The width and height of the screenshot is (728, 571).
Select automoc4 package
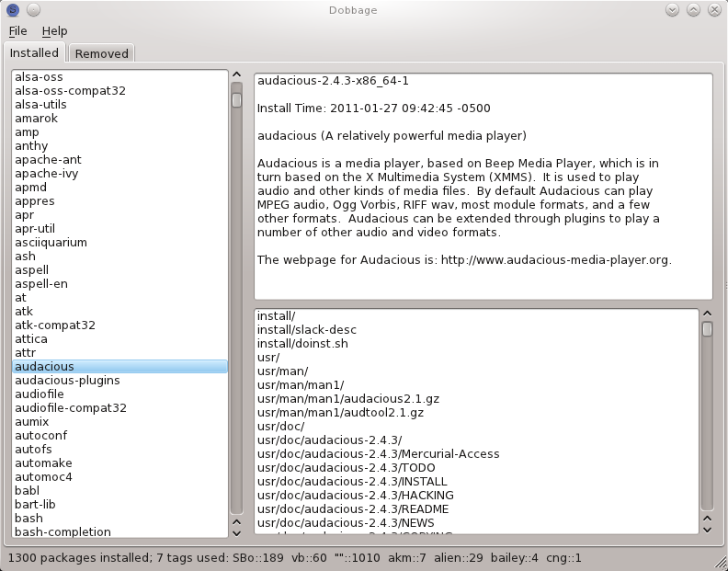119,476
